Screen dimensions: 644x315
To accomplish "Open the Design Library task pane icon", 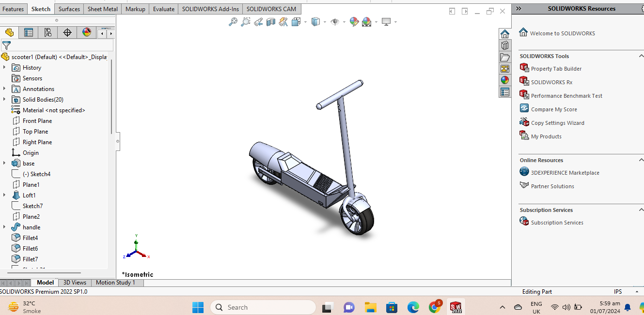I will click(x=505, y=45).
